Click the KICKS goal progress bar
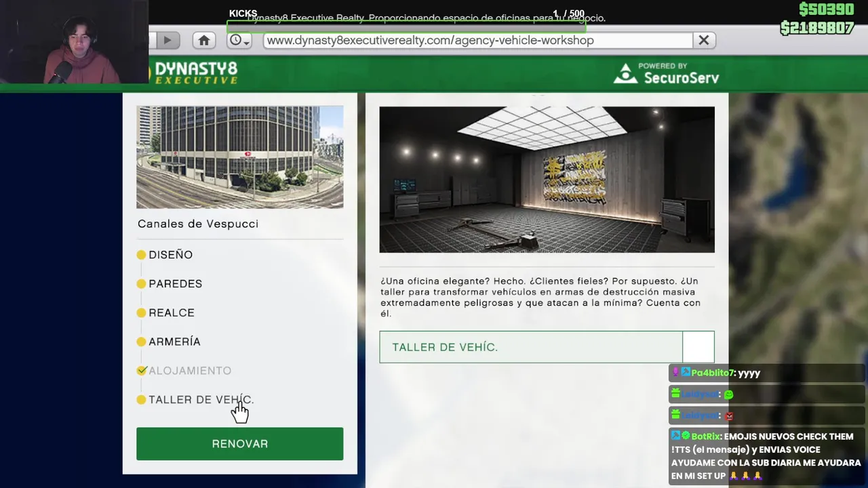Image resolution: width=868 pixels, height=488 pixels. (x=406, y=26)
